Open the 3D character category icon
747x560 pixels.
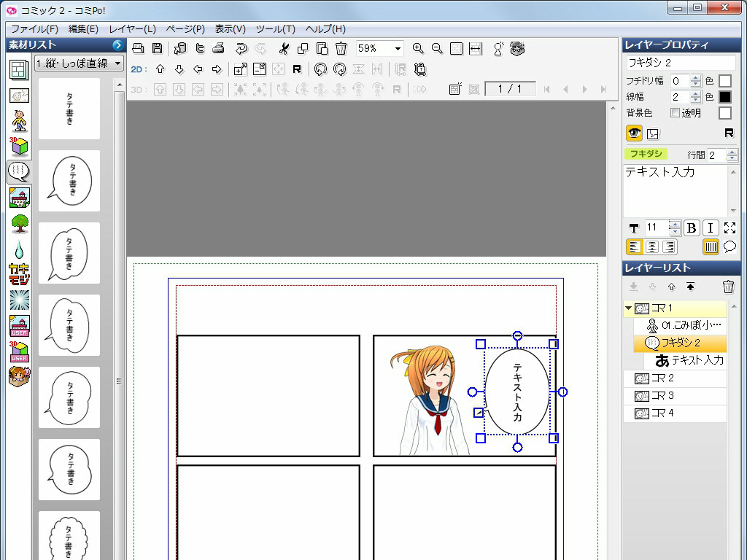pos(19,121)
